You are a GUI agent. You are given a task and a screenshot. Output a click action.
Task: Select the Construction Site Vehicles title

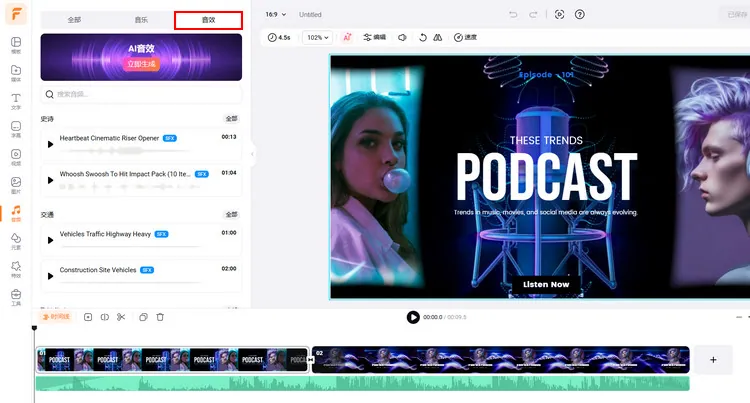click(x=98, y=270)
